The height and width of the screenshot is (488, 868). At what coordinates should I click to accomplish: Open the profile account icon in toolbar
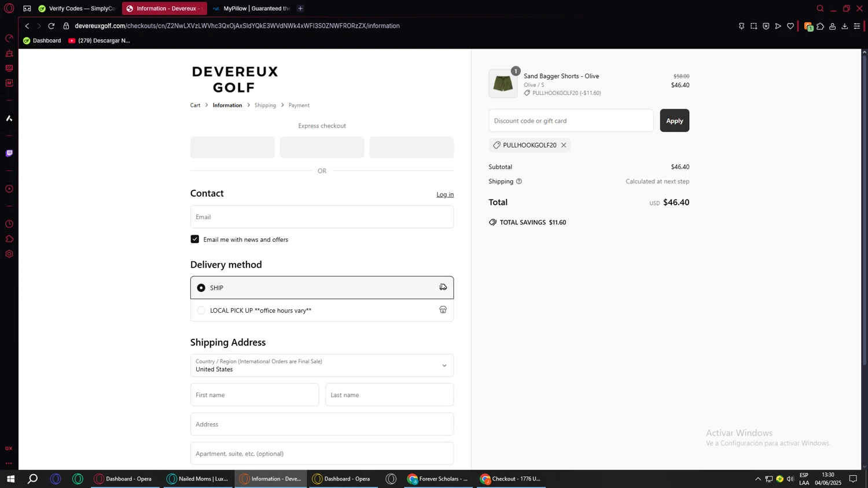point(833,26)
